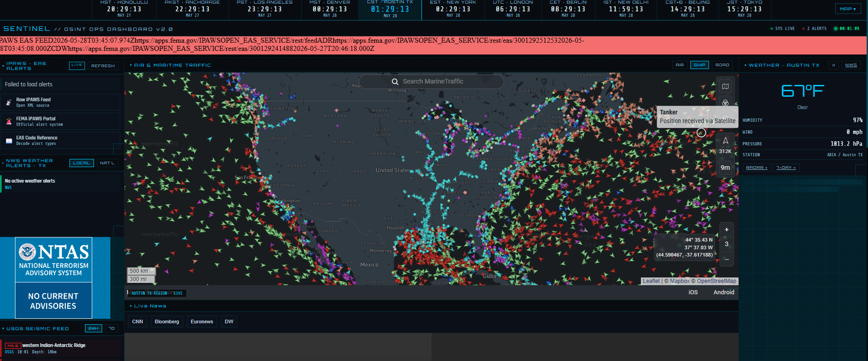Switch traffic view to SHIP tab

point(699,65)
